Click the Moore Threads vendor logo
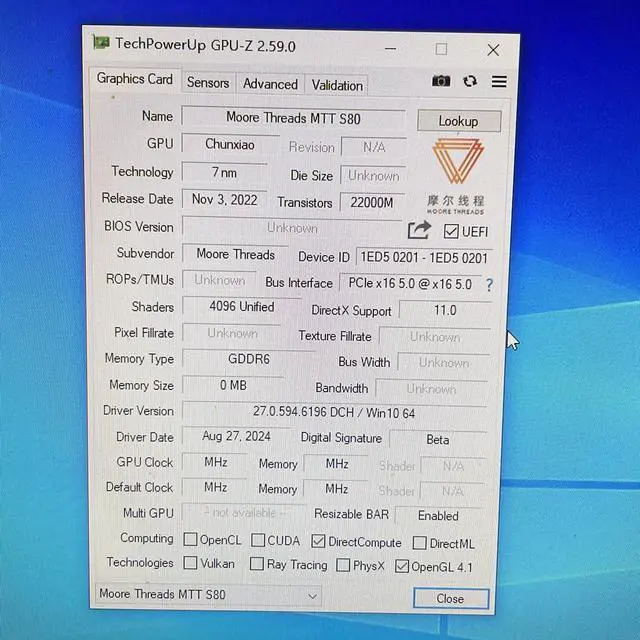640x640 pixels. point(457,176)
